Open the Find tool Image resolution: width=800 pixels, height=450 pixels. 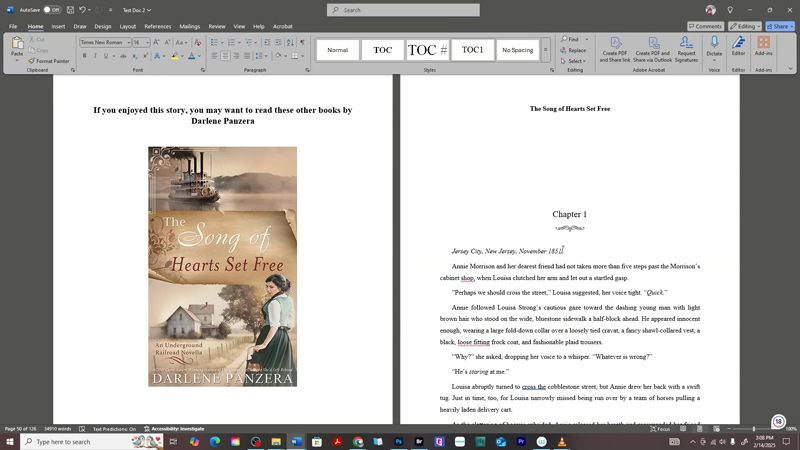point(570,39)
